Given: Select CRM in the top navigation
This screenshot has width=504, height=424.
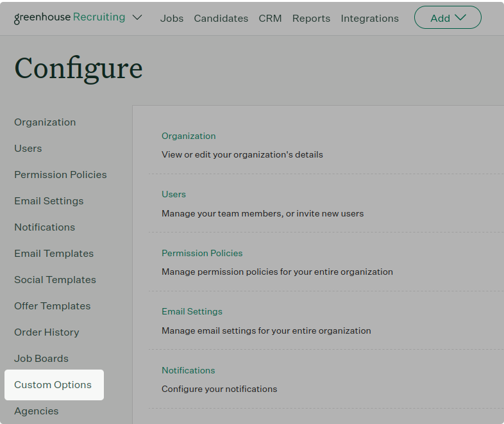Looking at the screenshot, I should [270, 18].
